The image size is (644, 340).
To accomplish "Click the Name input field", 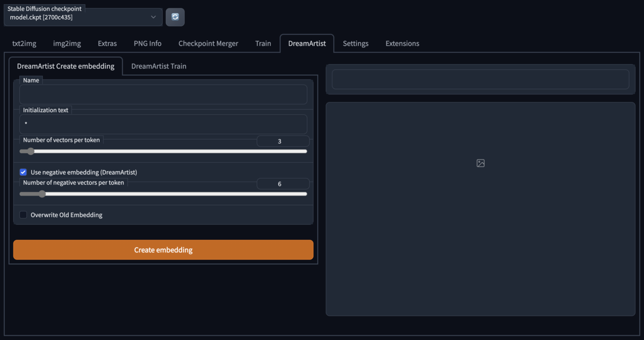I will (x=163, y=95).
